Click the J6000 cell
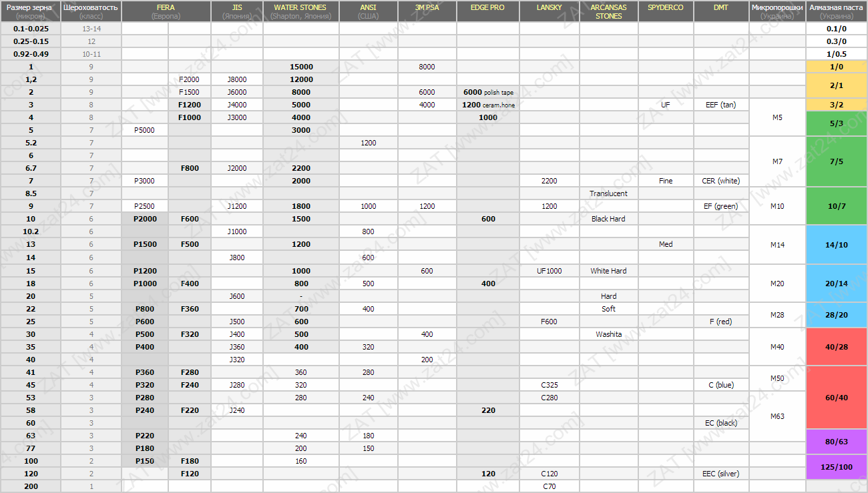Screen dimensions: 868x493 point(237,92)
